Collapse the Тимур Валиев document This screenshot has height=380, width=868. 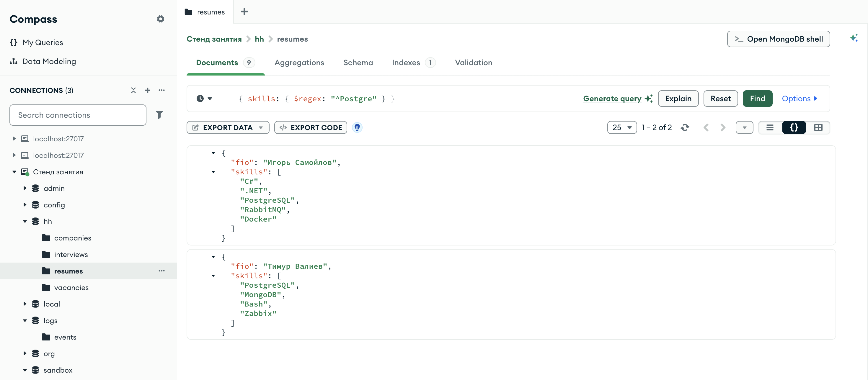point(213,257)
